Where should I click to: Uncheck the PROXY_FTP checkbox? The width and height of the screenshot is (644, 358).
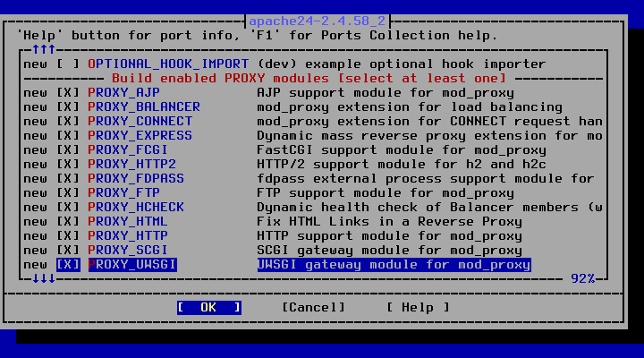[68, 193]
